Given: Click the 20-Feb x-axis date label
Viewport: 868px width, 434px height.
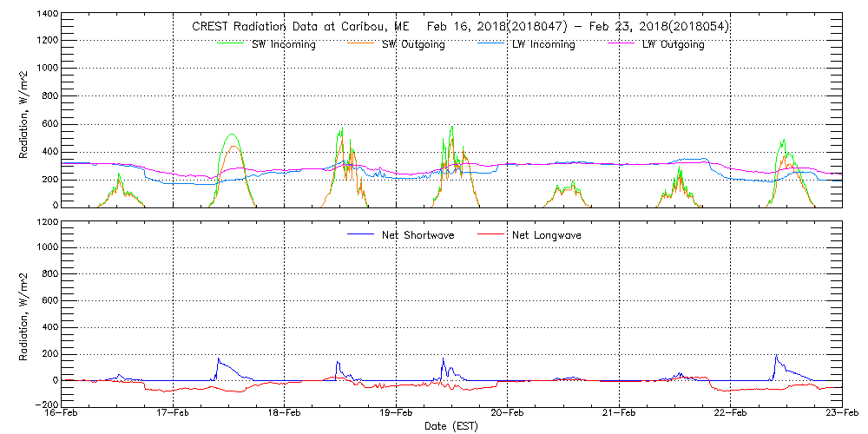Looking at the screenshot, I should [508, 413].
